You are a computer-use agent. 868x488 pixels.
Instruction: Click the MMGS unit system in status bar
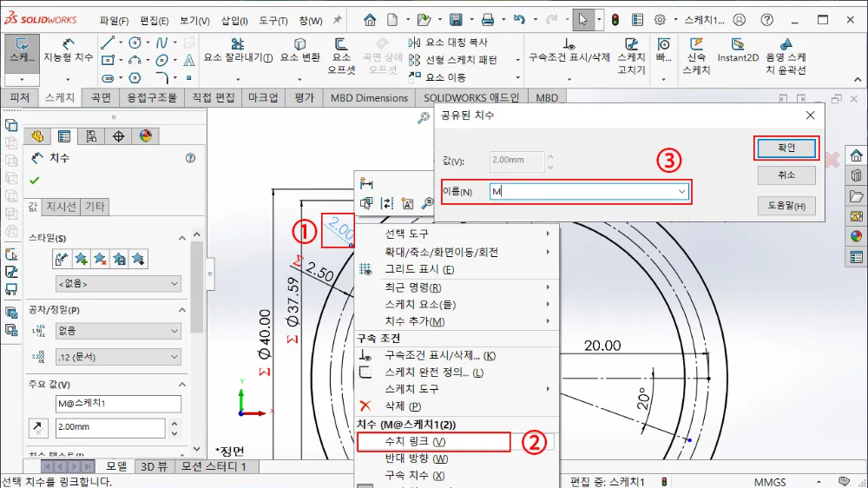click(769, 482)
